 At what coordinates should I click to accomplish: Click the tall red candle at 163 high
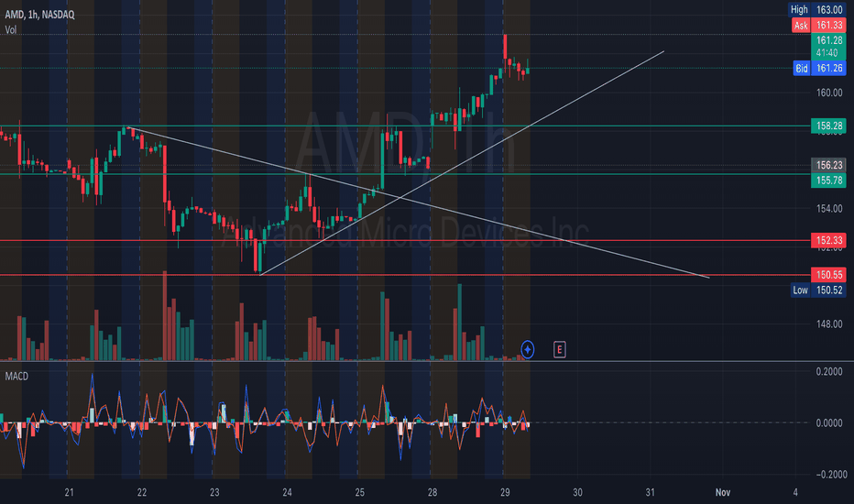point(506,48)
